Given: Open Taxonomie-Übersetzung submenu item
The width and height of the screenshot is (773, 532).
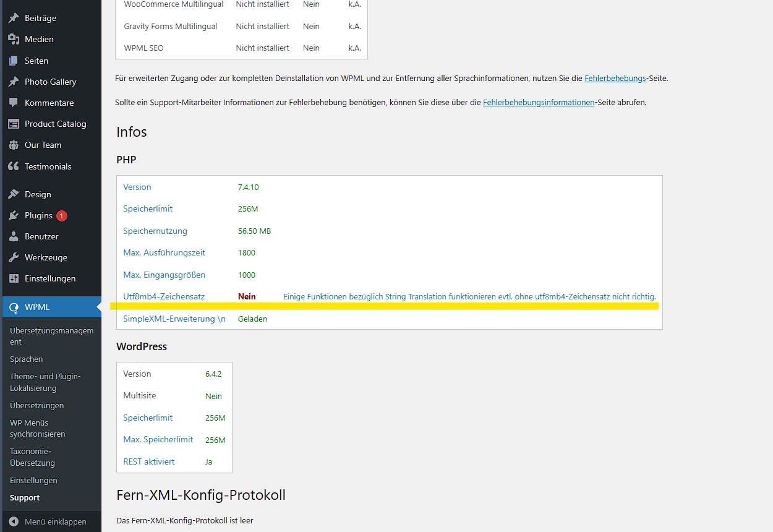Looking at the screenshot, I should point(32,457).
